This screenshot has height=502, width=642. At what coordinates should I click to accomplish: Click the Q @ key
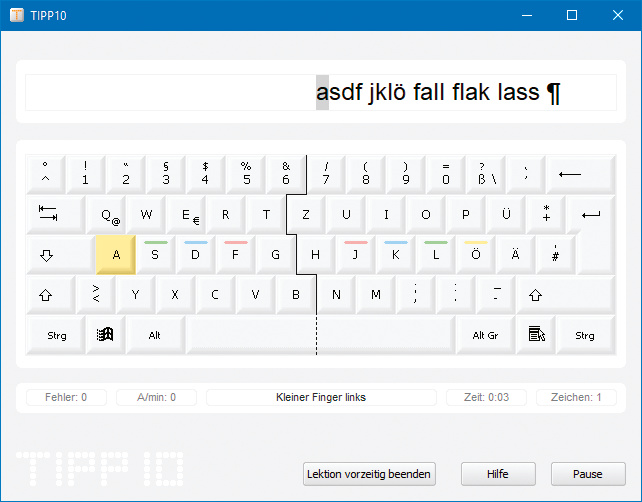click(x=106, y=215)
